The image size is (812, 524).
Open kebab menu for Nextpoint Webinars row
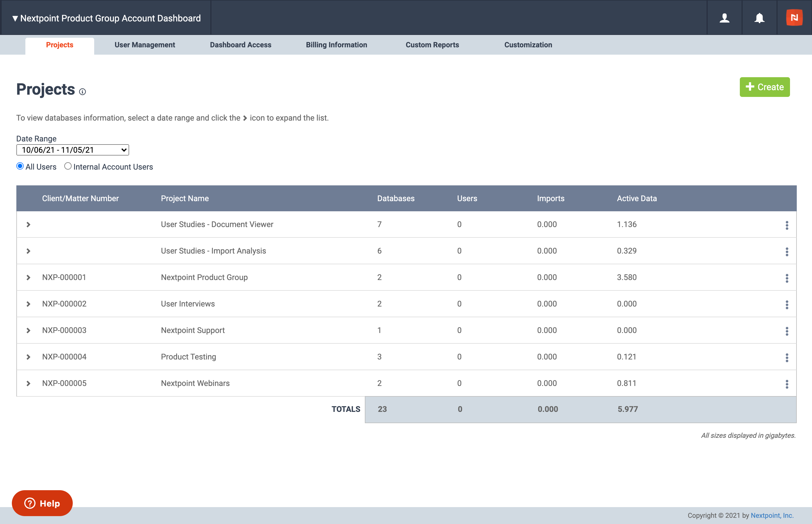point(787,384)
